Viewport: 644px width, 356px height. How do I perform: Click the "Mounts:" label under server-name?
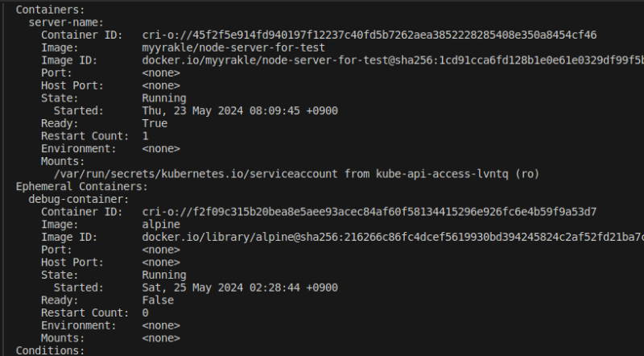tap(63, 161)
